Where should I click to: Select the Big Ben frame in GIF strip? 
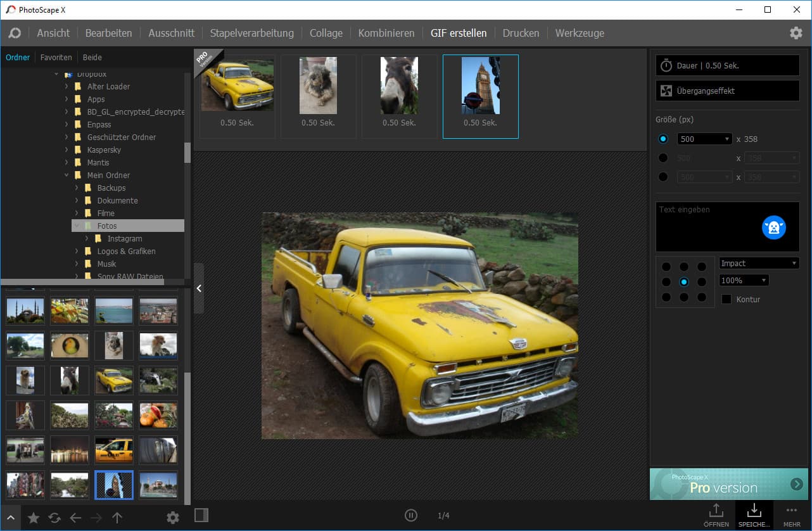[x=481, y=96]
